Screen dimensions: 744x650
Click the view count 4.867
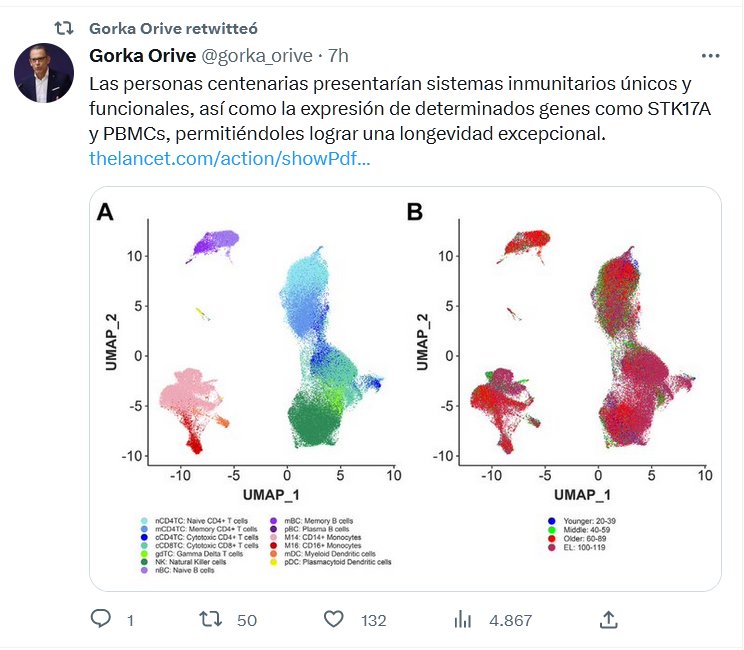510,620
